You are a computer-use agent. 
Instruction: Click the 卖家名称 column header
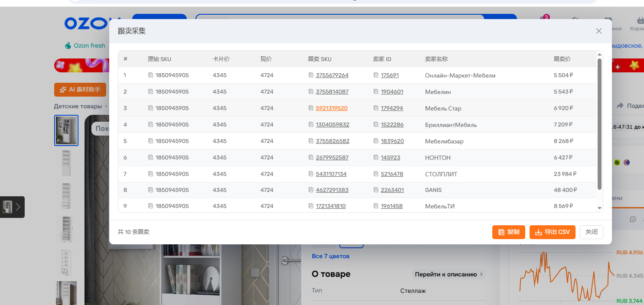coord(436,59)
